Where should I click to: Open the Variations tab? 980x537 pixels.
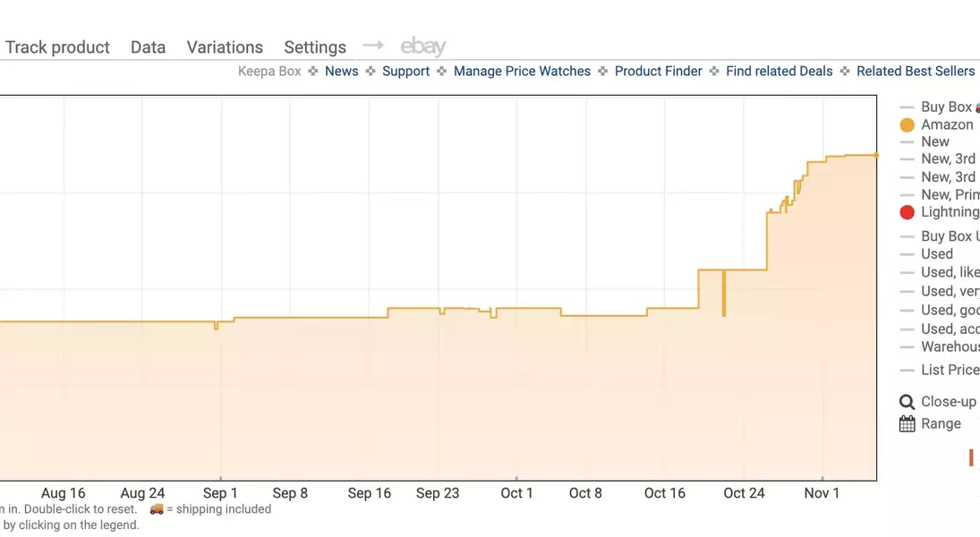pyautogui.click(x=225, y=47)
